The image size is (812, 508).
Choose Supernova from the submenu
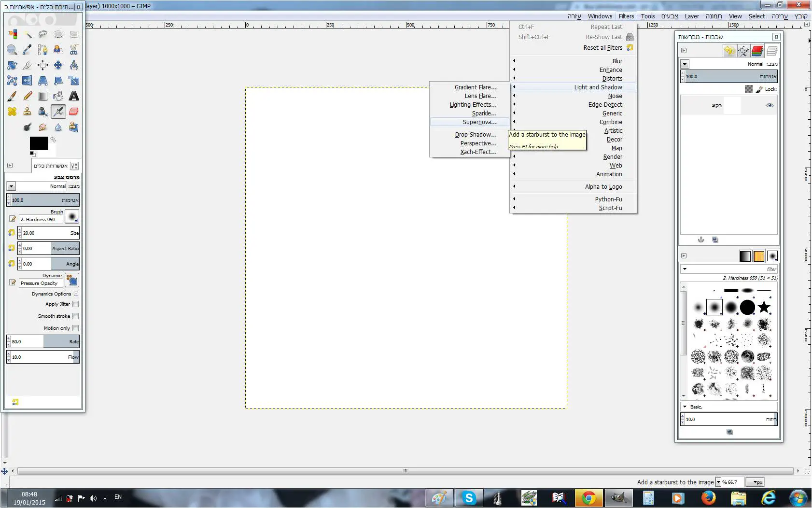pos(479,122)
